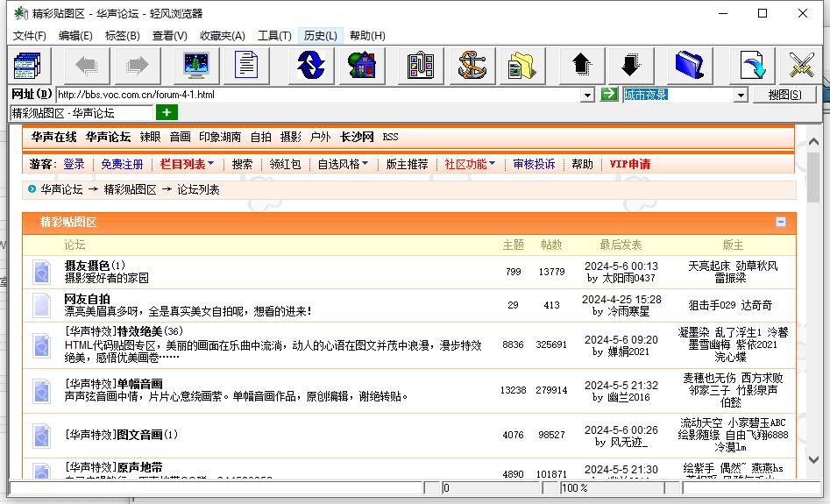Click the 搜图(S) button

(784, 95)
